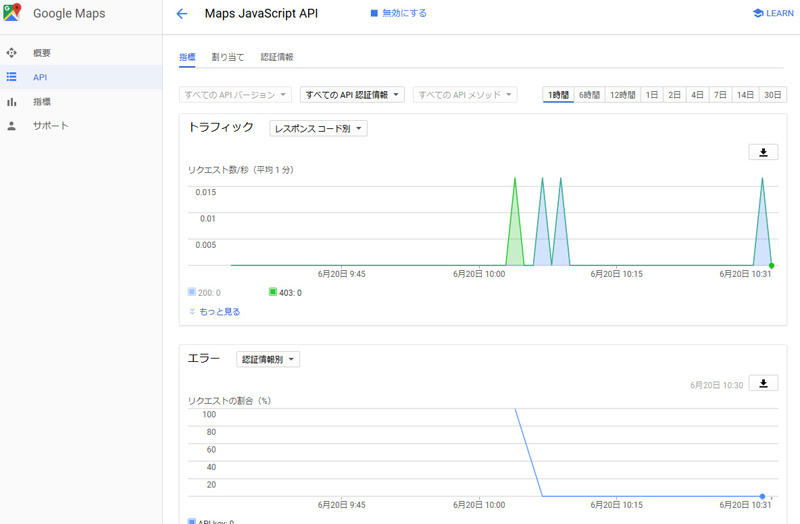Viewport: 800px width, 524px height.
Task: Select the 1日 time range
Action: click(651, 95)
